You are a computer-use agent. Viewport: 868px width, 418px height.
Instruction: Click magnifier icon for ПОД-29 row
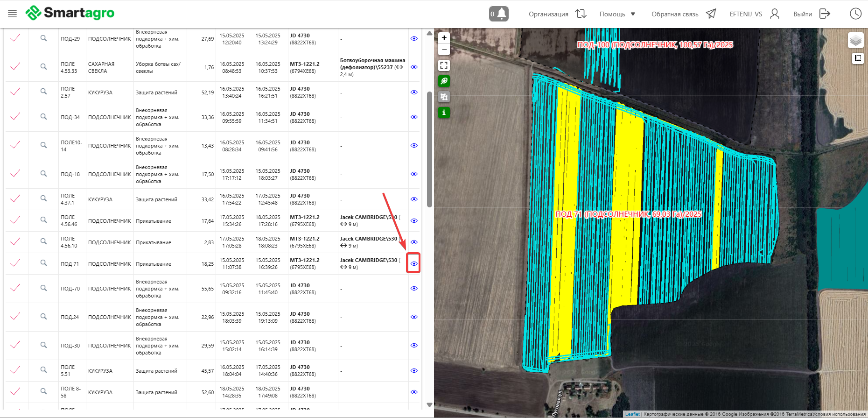click(43, 38)
